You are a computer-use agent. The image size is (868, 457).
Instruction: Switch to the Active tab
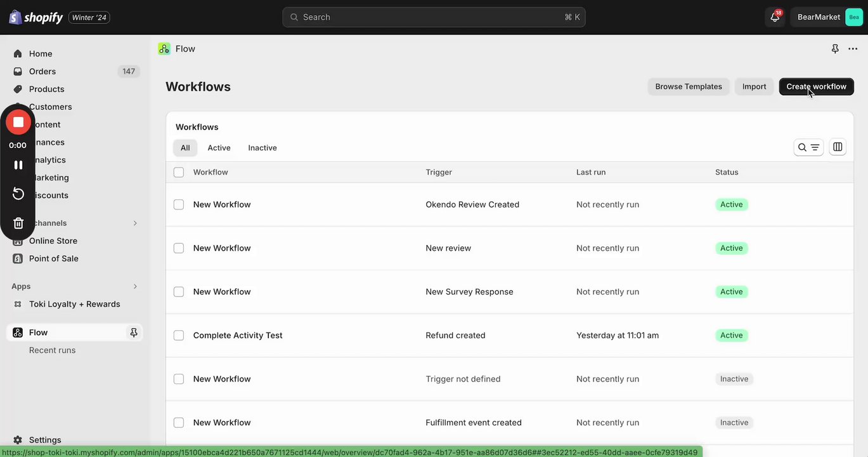coord(219,148)
